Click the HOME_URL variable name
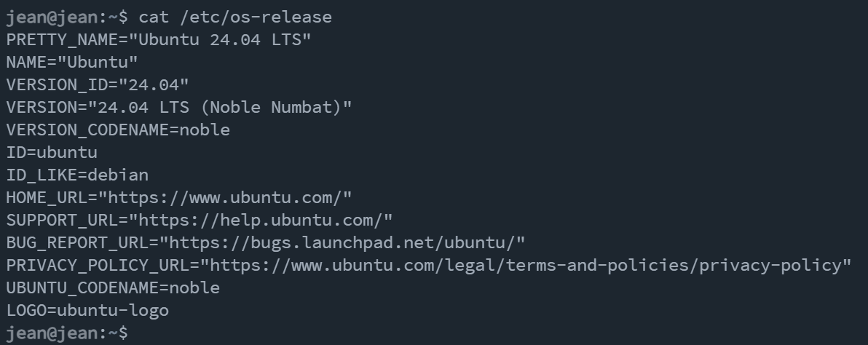Screen dimensions: 868x345 click(x=47, y=198)
